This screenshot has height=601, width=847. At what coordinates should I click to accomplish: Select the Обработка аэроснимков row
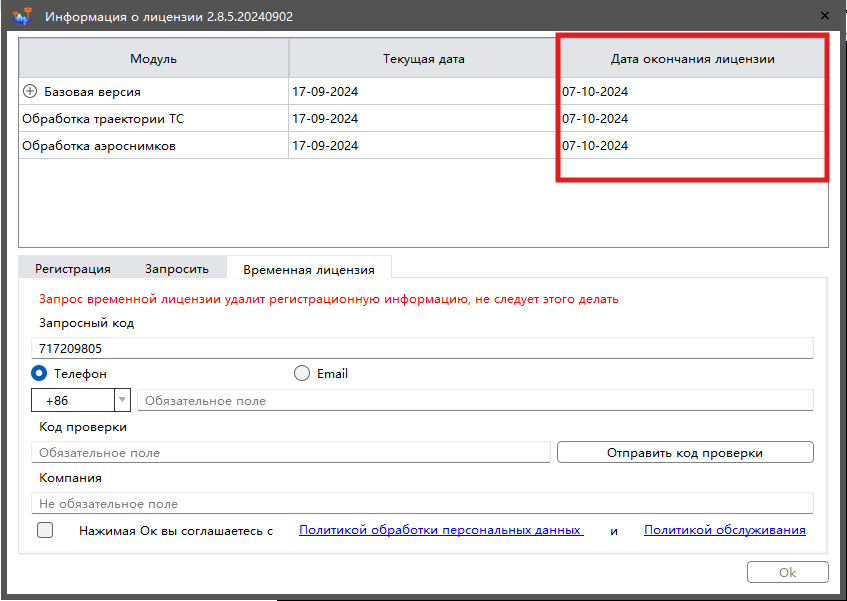coord(423,145)
